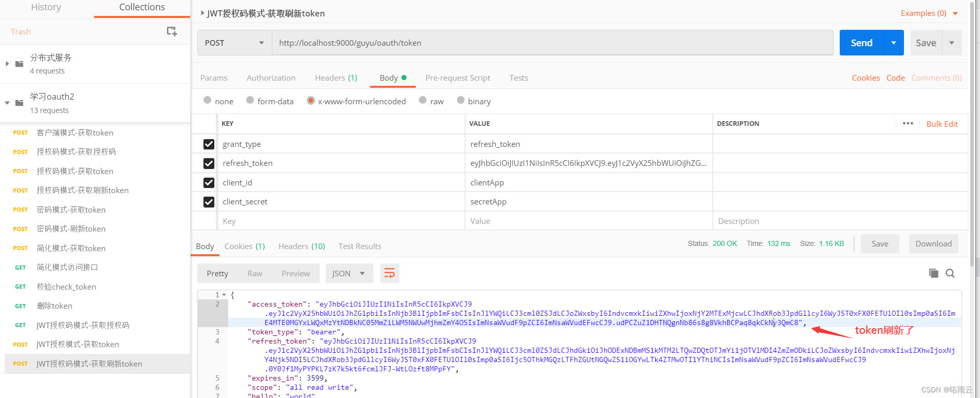This screenshot has width=980, height=398.
Task: Select the none body type
Action: coord(207,100)
